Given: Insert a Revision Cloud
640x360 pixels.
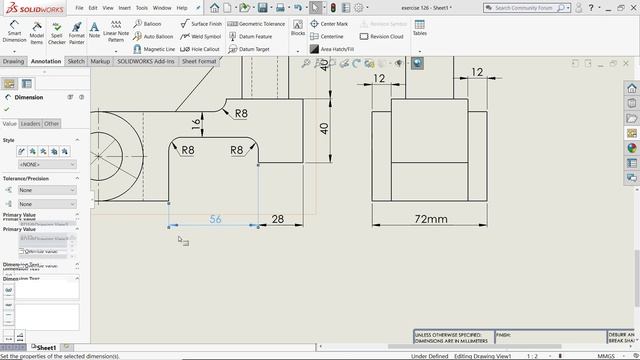Looking at the screenshot, I should point(382,36).
